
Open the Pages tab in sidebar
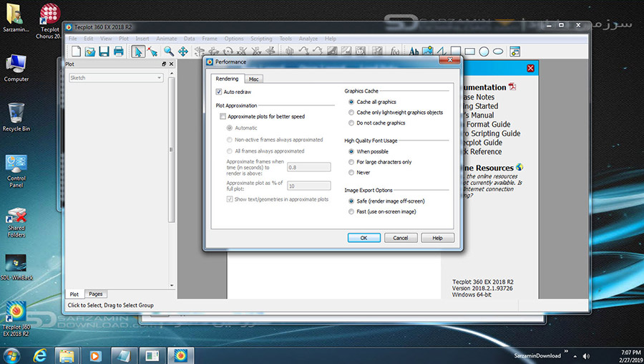tap(96, 294)
